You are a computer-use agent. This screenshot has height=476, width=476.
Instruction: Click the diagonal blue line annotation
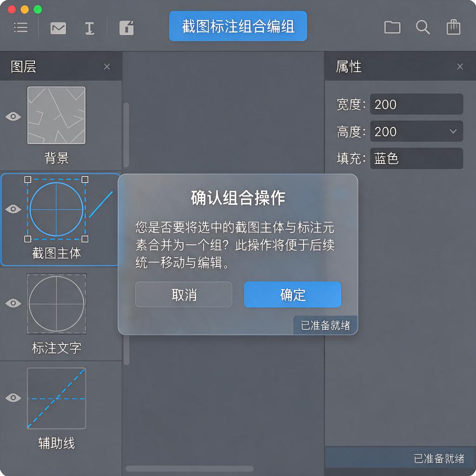[101, 205]
